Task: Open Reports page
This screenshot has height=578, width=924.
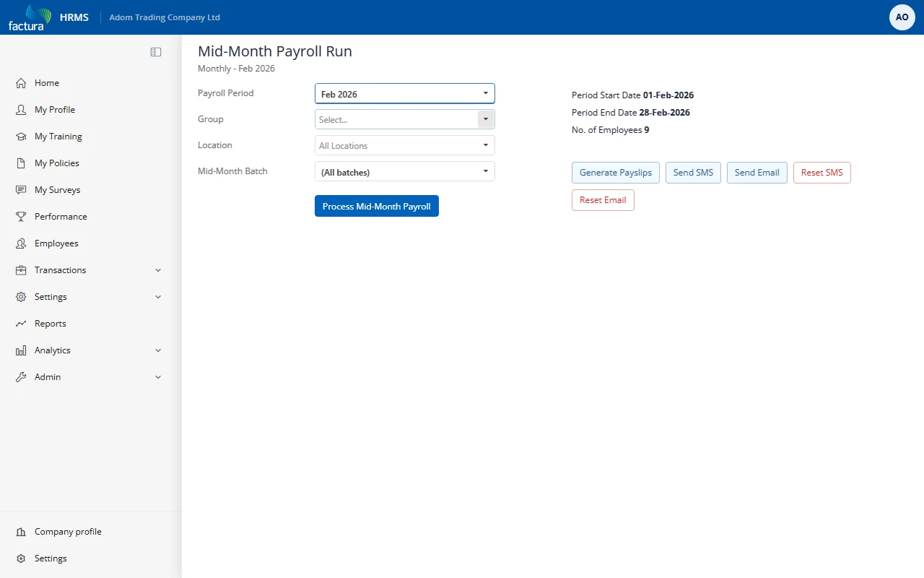Action: coord(51,324)
